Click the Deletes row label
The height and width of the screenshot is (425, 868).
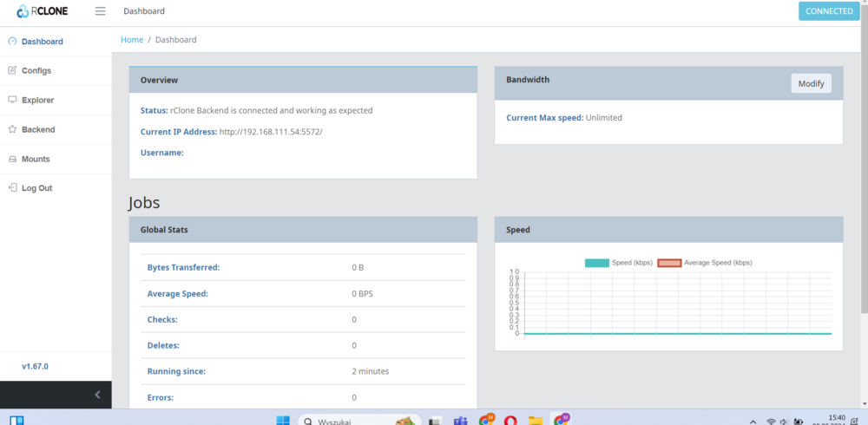164,346
